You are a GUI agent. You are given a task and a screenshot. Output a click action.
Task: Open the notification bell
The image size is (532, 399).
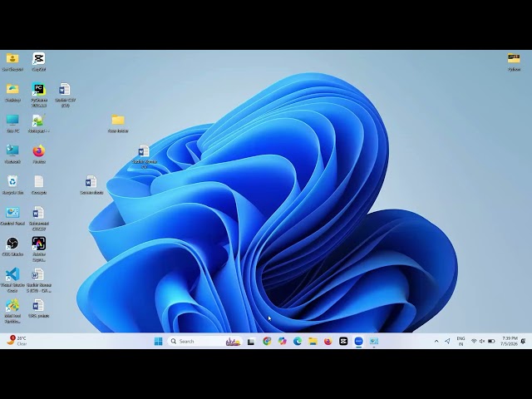524,342
